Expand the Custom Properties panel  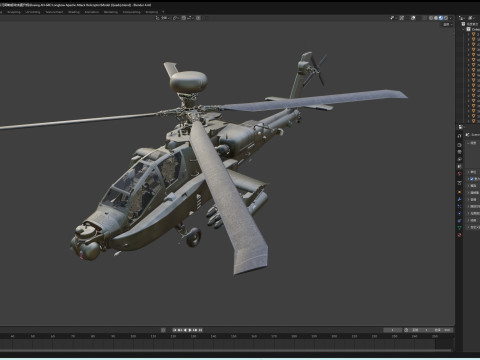[473, 227]
